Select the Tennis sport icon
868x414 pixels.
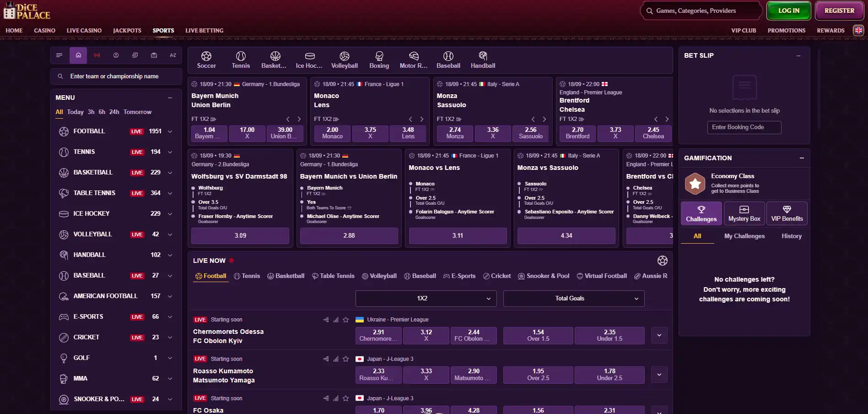tap(241, 60)
